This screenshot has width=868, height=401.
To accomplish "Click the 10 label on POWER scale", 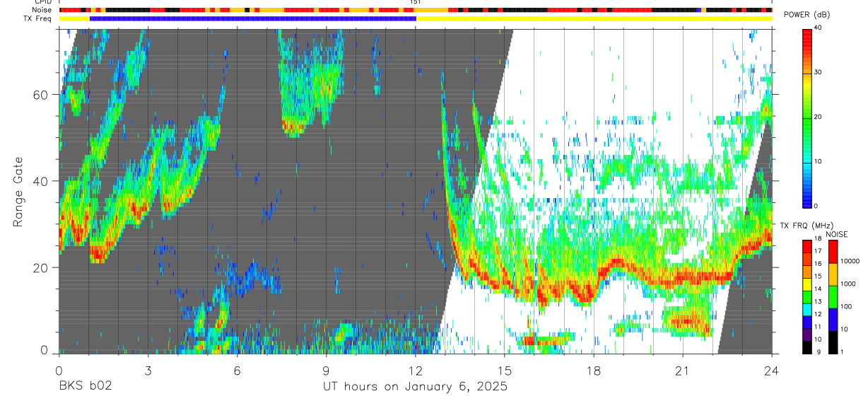I will click(818, 161).
